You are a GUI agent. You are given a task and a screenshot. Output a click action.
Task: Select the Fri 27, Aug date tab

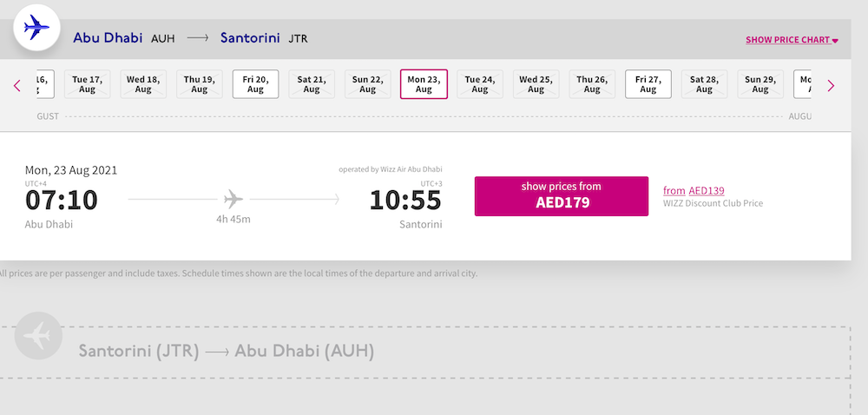(x=648, y=84)
